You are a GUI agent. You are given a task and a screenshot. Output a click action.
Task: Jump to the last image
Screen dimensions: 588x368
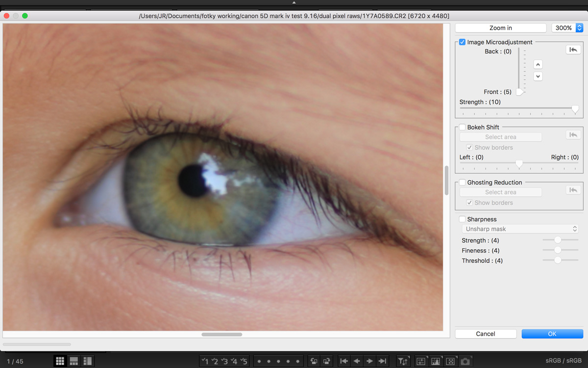[x=383, y=361]
